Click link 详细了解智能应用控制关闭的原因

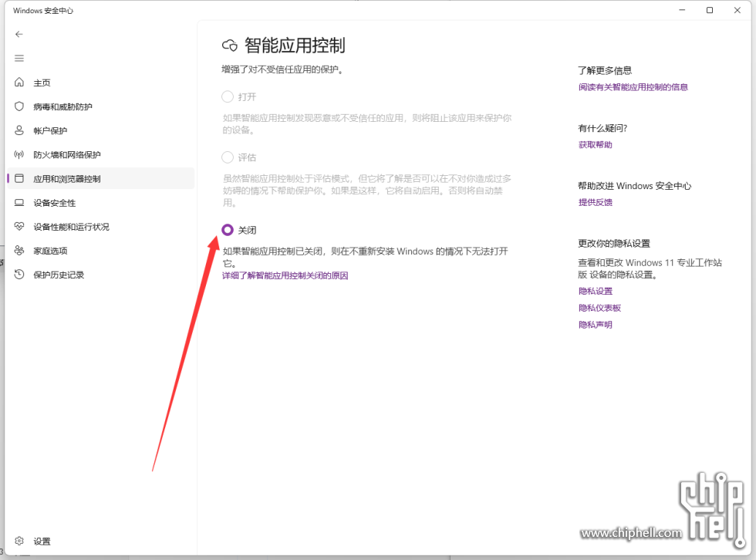pos(285,275)
